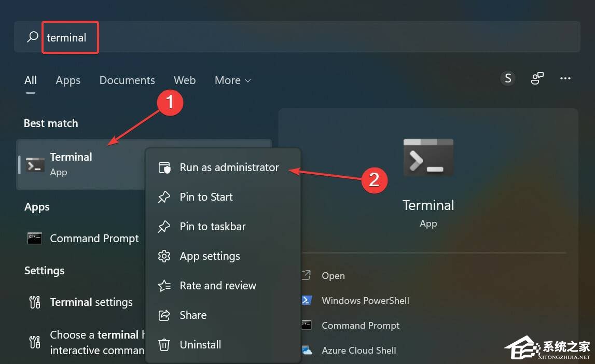Expand the More filter dropdown

(232, 80)
